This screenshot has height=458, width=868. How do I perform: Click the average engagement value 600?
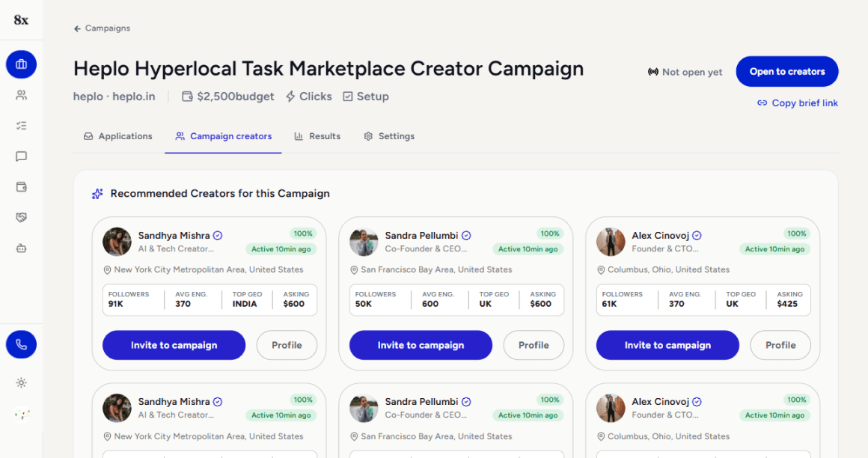[430, 304]
